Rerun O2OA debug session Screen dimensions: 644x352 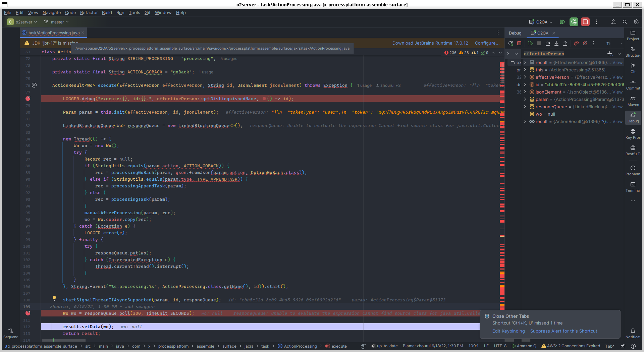[x=511, y=43]
